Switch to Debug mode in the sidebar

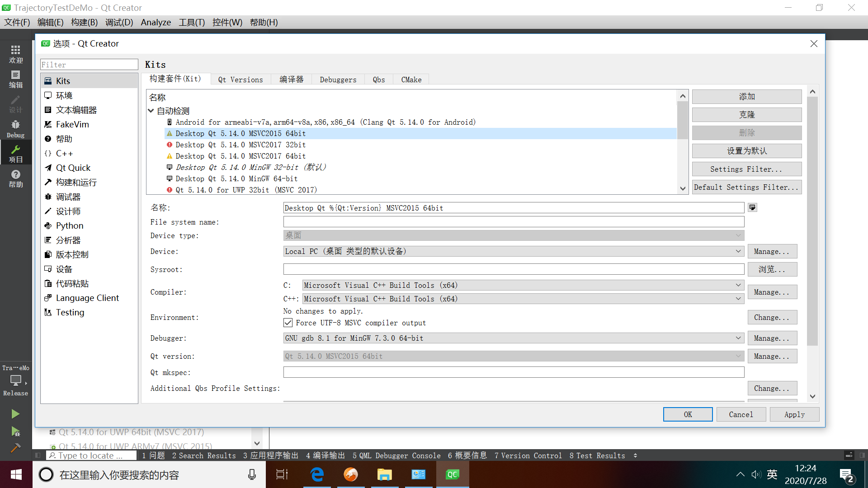[16, 128]
